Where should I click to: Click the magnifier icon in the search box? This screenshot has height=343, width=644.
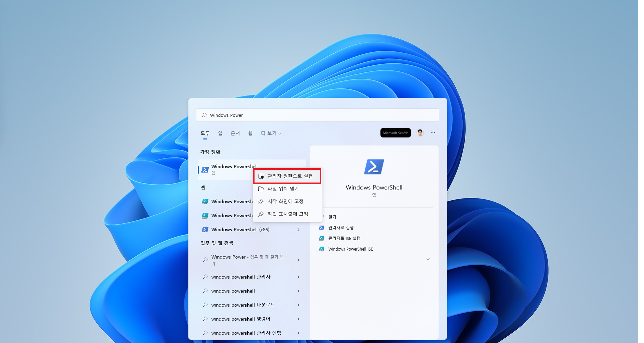204,115
